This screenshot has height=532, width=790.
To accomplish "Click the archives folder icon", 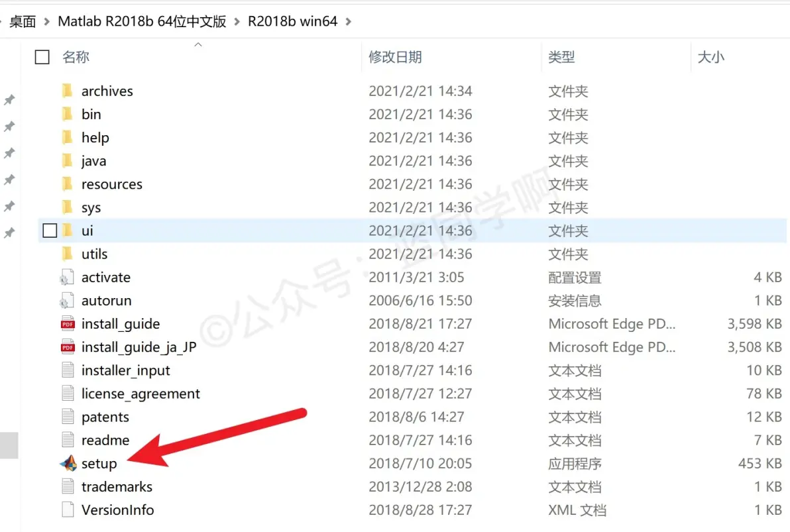I will (x=67, y=91).
